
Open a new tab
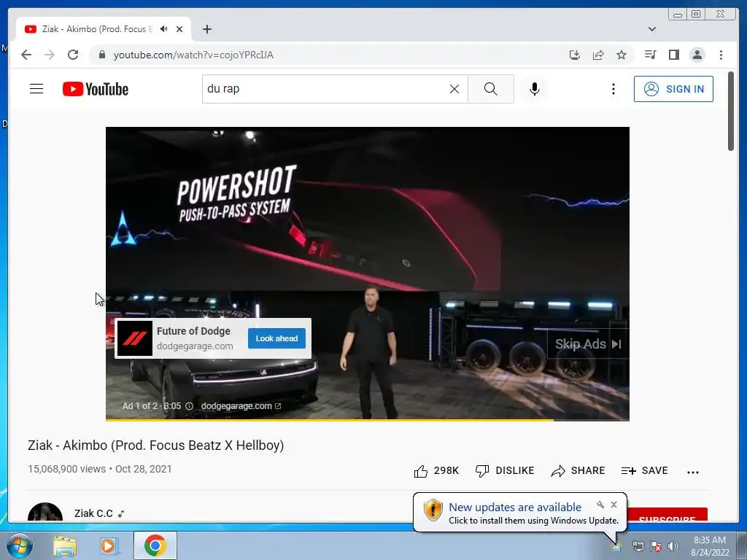coord(206,29)
